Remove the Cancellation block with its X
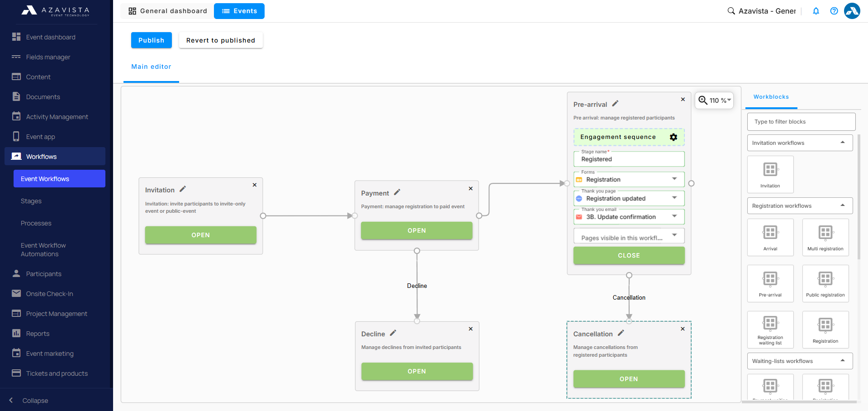The image size is (868, 411). (x=683, y=329)
